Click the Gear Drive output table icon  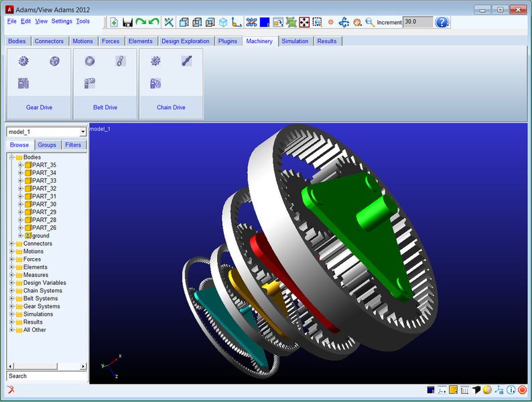tap(23, 83)
